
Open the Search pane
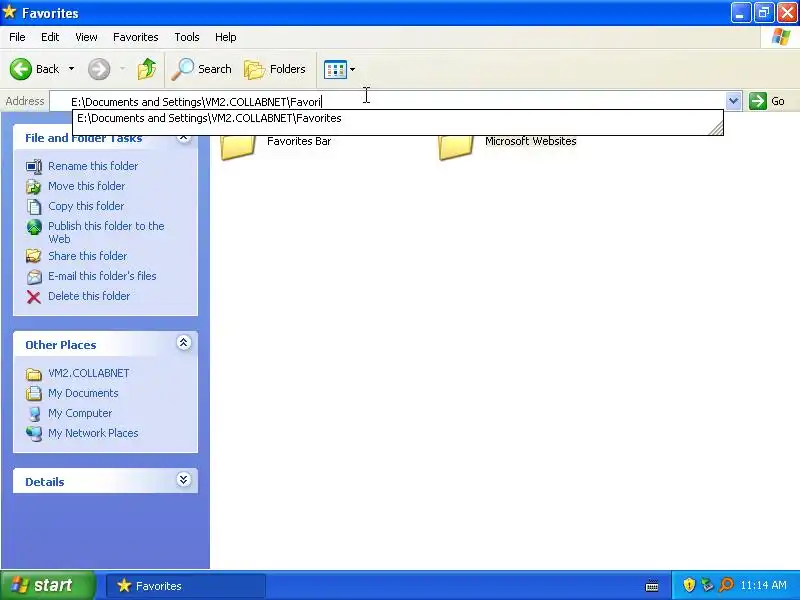202,69
